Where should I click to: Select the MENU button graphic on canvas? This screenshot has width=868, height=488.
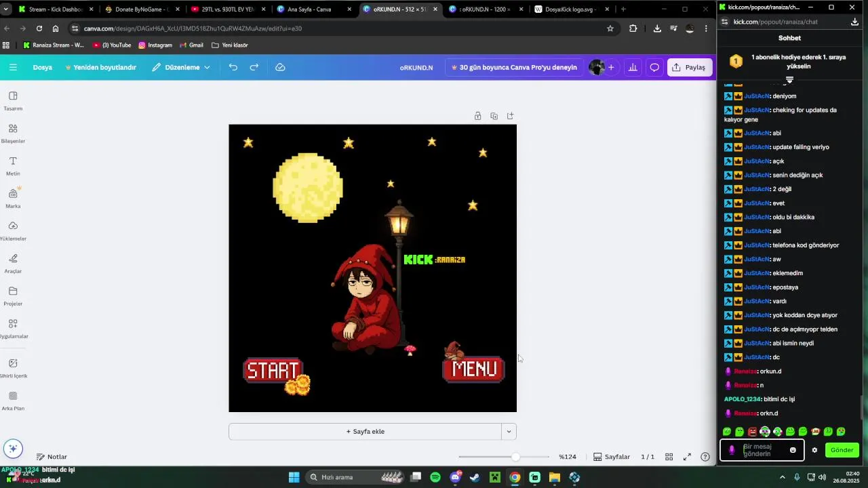[x=474, y=369]
